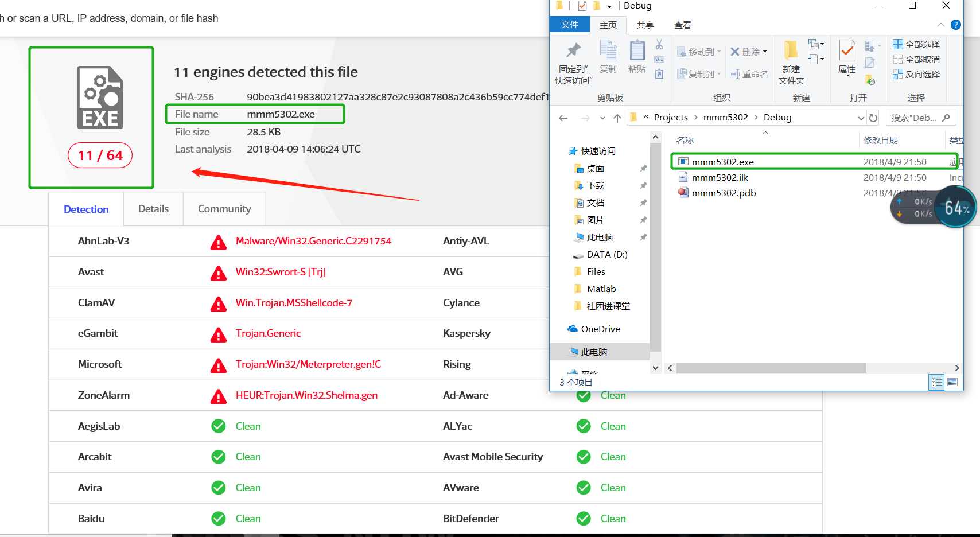Click the red warning icon beside AhnLab-V3
The height and width of the screenshot is (537, 980).
(218, 242)
